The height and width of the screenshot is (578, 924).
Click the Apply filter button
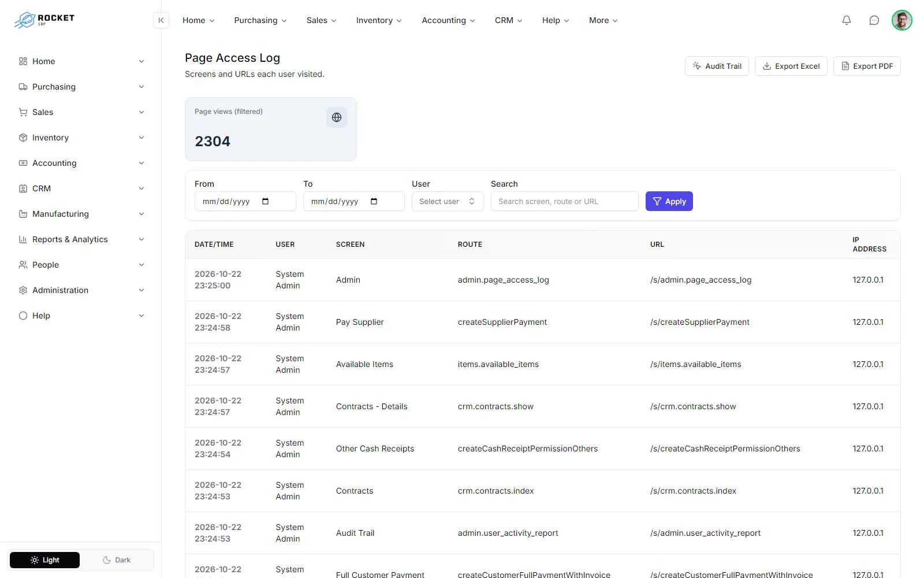tap(669, 201)
